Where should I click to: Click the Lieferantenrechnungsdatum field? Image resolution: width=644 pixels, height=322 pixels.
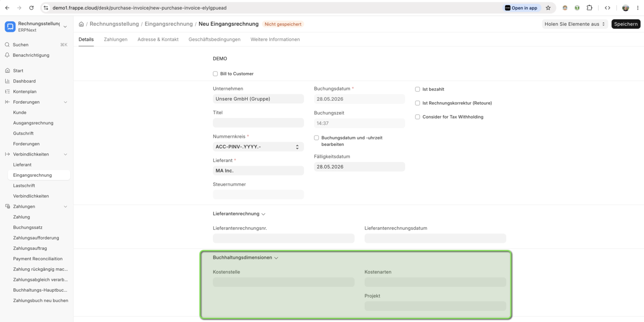point(435,238)
